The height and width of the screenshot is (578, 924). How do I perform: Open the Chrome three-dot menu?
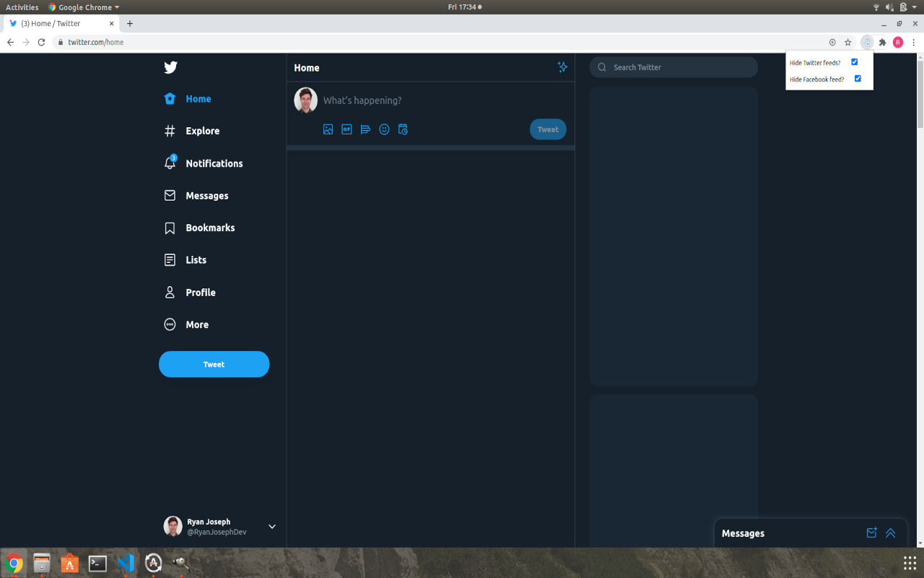[x=913, y=43]
